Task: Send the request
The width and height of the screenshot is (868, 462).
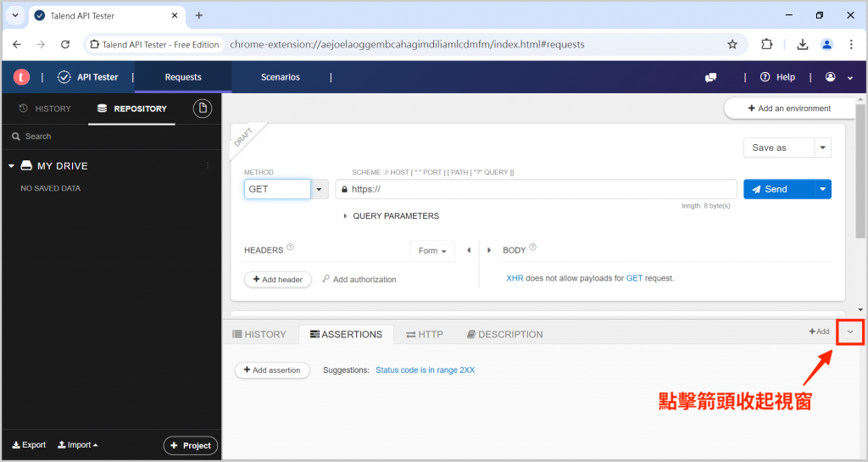Action: click(x=779, y=189)
